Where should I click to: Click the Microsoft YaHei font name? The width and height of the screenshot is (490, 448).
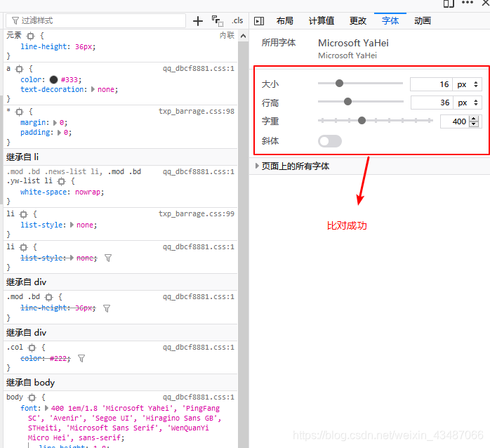[353, 43]
